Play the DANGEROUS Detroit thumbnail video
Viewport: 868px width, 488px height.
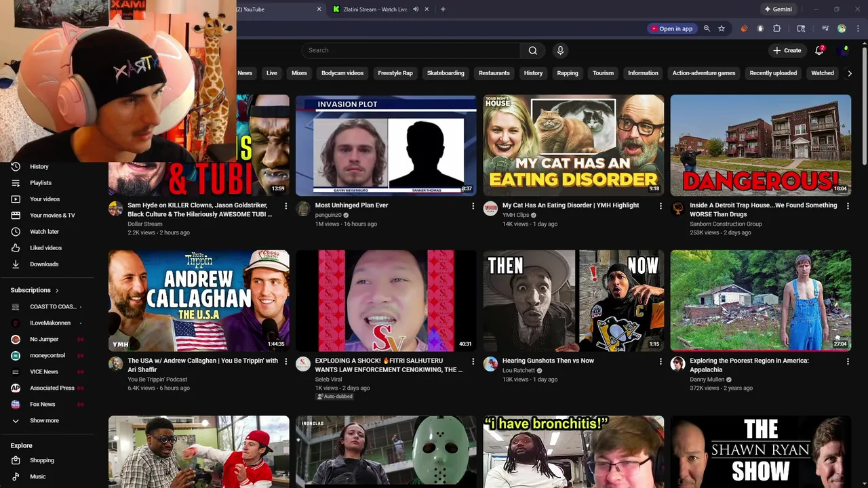(761, 145)
